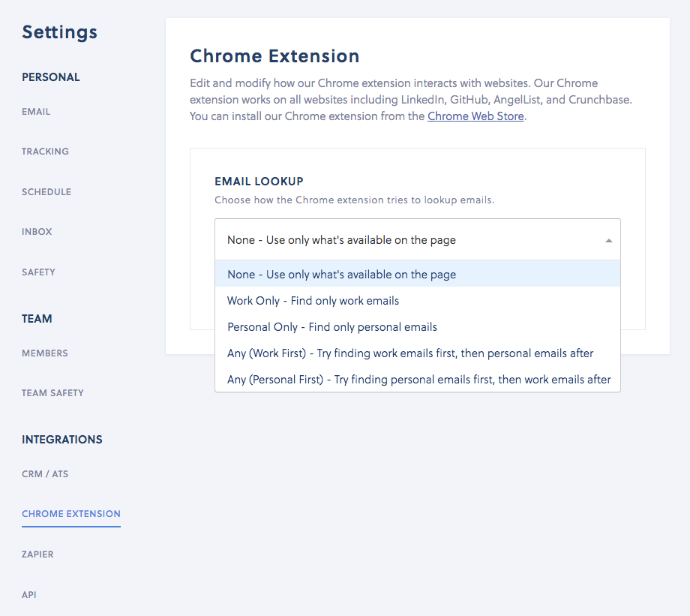Open the Zapier integration settings
This screenshot has width=690, height=616.
coord(37,554)
